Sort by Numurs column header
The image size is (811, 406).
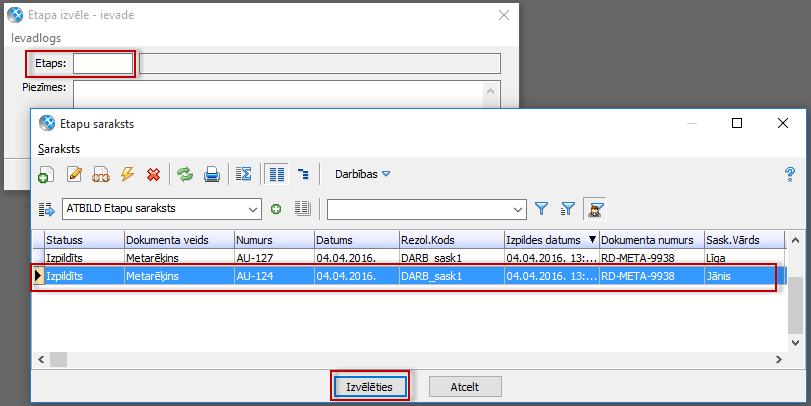click(274, 240)
